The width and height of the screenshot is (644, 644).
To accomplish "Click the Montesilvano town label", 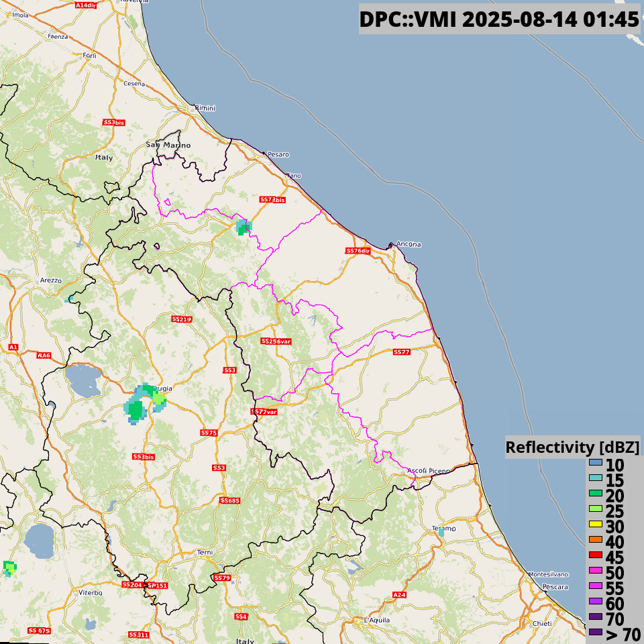I will point(548,574).
